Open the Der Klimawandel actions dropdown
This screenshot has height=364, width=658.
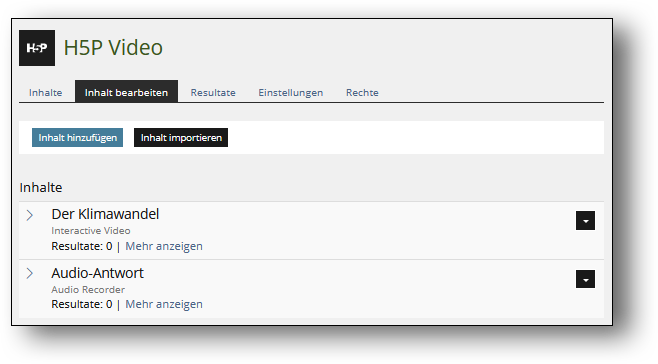click(585, 220)
